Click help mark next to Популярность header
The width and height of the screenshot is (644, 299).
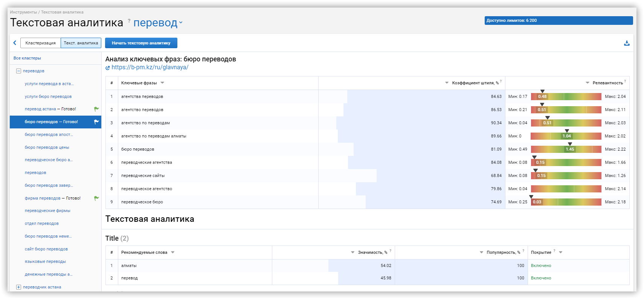pyautogui.click(x=523, y=250)
